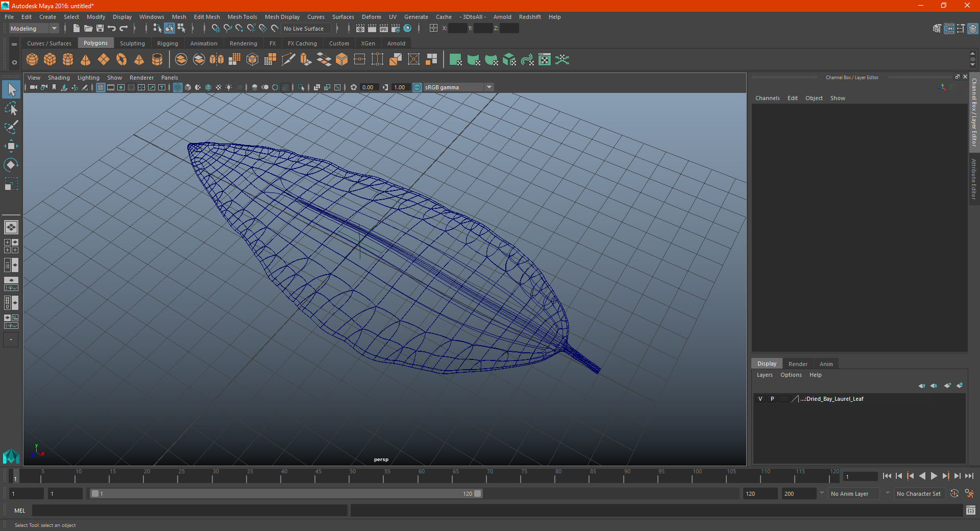Open the layer editor Options menu
Screen dimensions: 980x531
(791, 375)
